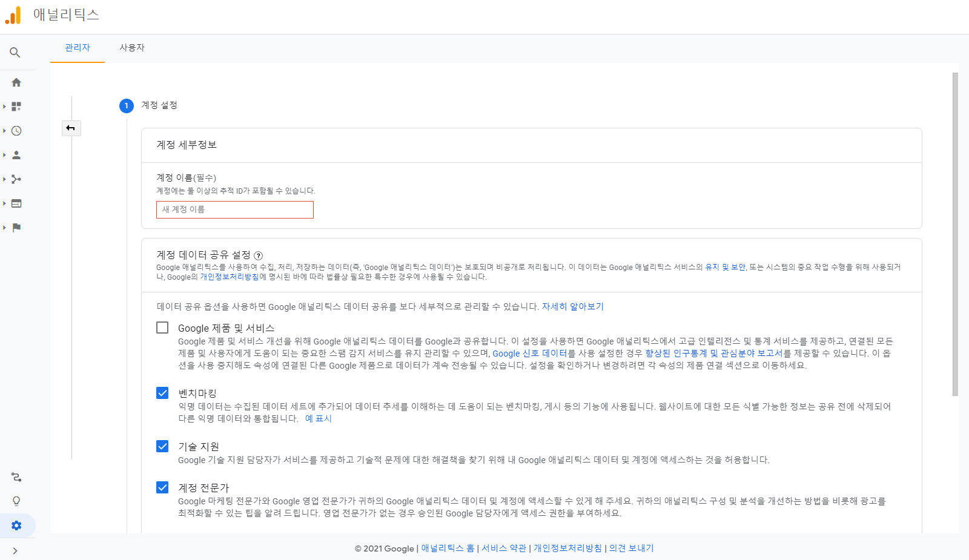Viewport: 969px width, 560px height.
Task: Open the Conversions flag icon
Action: tap(16, 228)
